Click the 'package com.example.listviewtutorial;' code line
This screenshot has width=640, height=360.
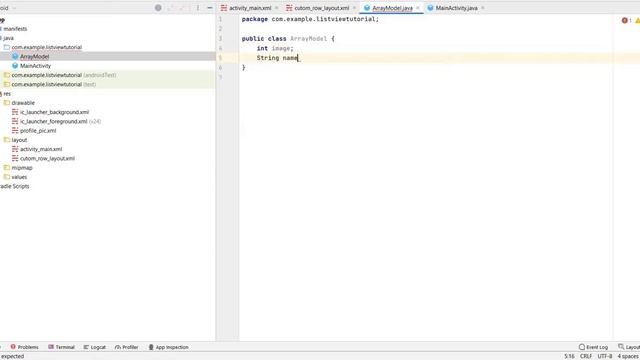tap(310, 19)
